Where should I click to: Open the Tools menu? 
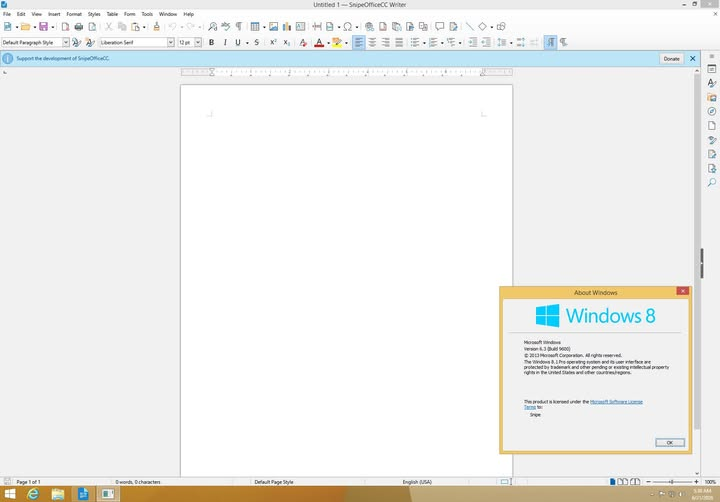point(147,14)
